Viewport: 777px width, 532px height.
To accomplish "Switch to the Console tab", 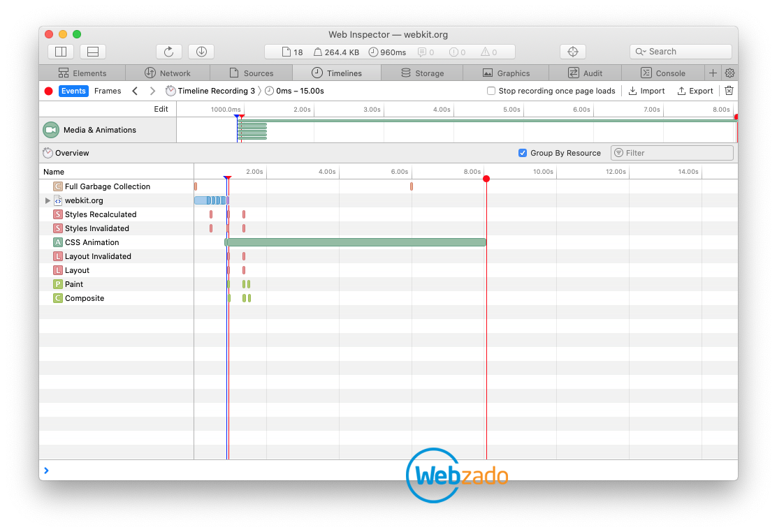I will coord(662,73).
